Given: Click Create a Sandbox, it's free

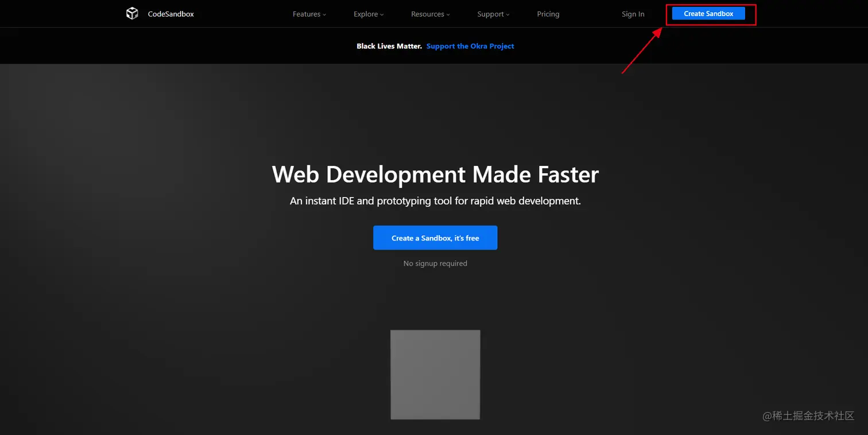Looking at the screenshot, I should coord(435,238).
